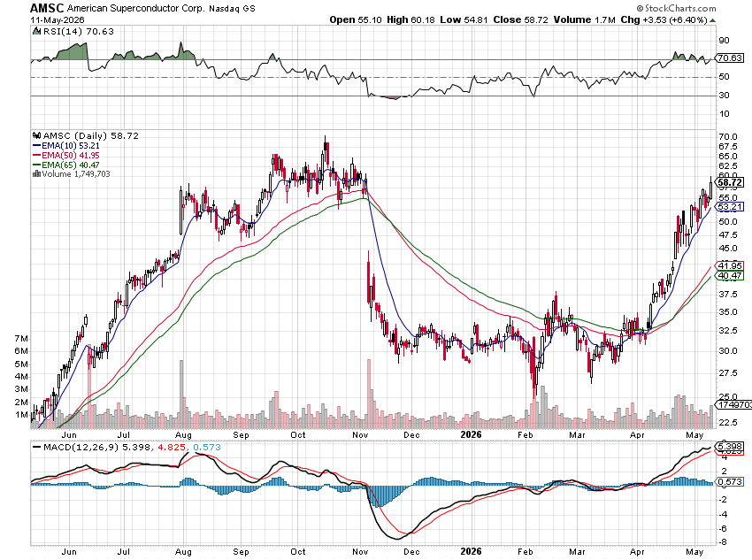
Task: Click the RSI 30 axis label
Action: tap(725, 95)
